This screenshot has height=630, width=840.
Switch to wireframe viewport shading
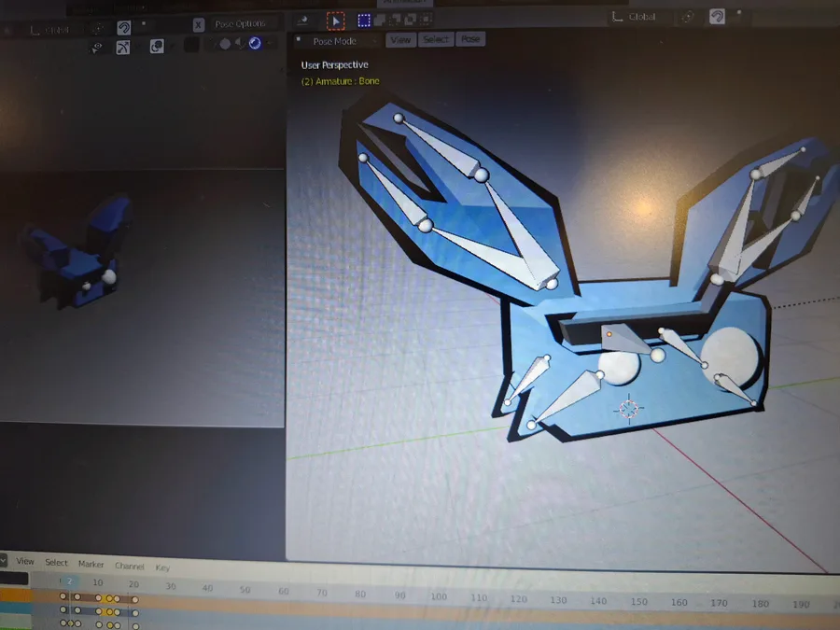211,44
